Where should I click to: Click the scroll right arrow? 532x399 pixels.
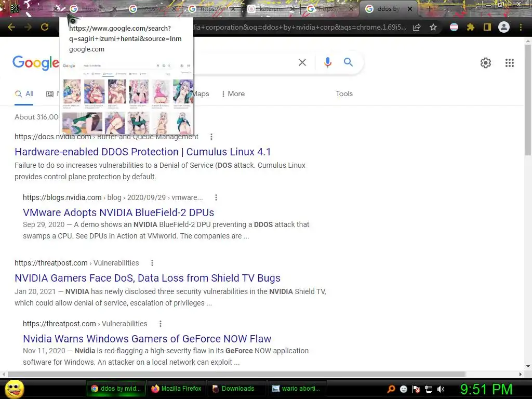coord(521,374)
